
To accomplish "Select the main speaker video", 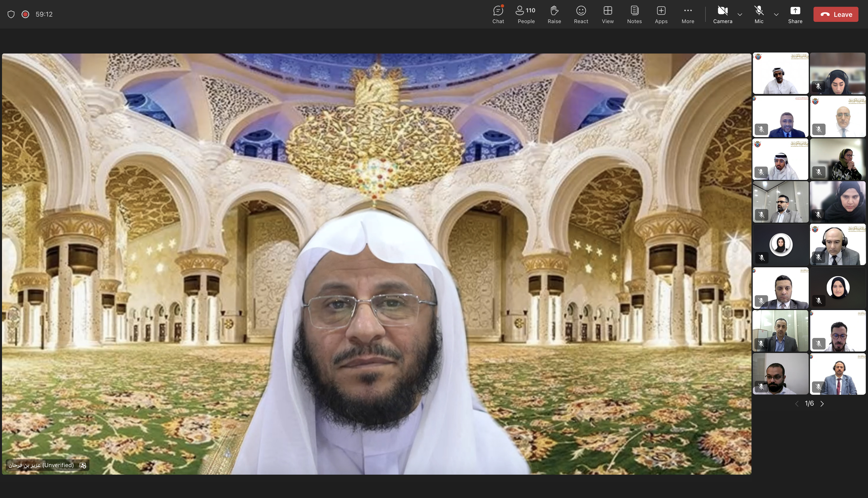I will pyautogui.click(x=376, y=264).
